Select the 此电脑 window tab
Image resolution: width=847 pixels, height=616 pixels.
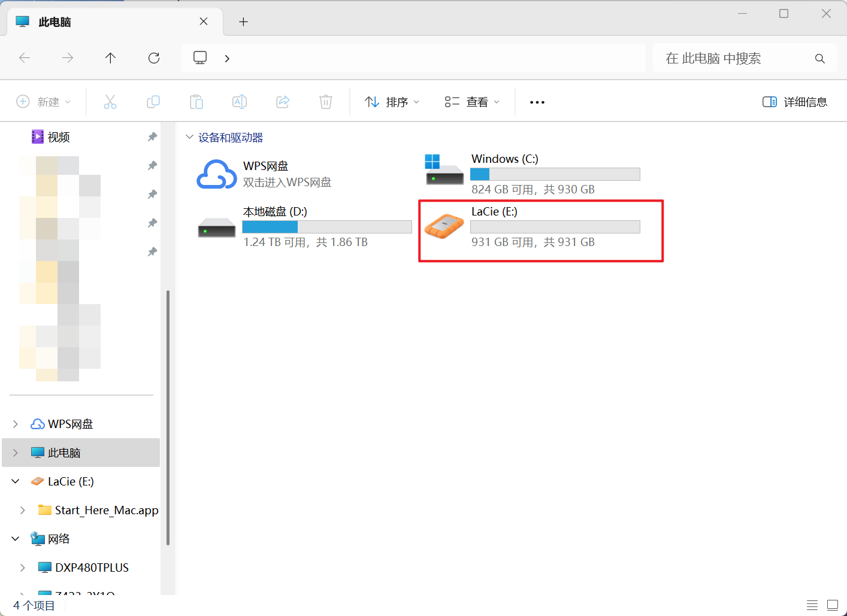click(x=115, y=22)
